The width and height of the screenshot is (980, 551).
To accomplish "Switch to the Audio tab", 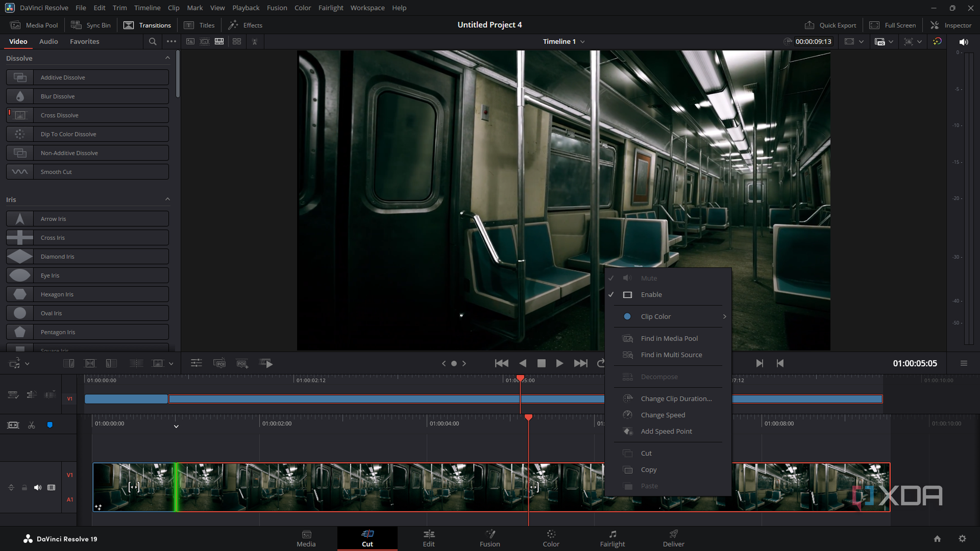I will (x=48, y=42).
